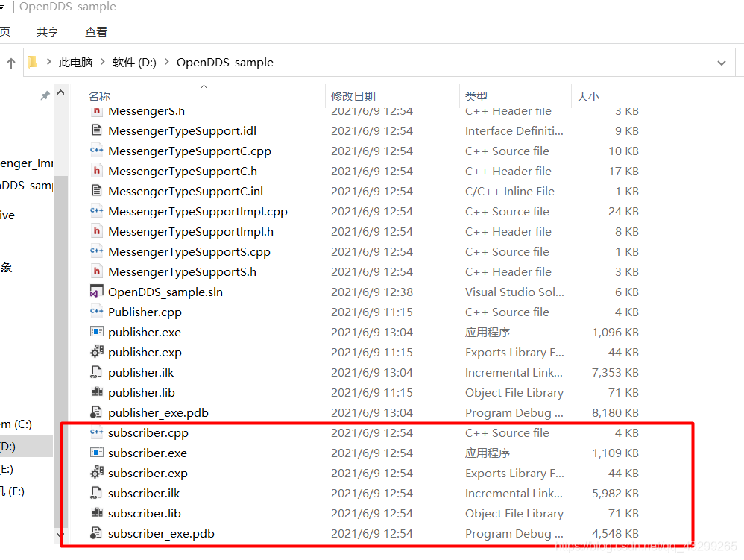Click the MessengerTypeSupportImpl.cpp file icon
The image size is (744, 560).
tap(97, 211)
